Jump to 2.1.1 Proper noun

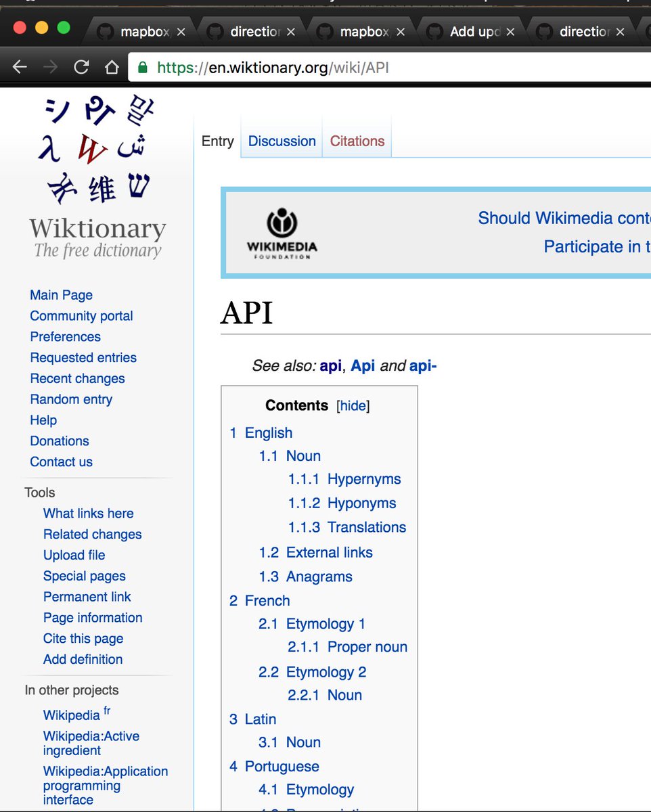click(x=348, y=647)
